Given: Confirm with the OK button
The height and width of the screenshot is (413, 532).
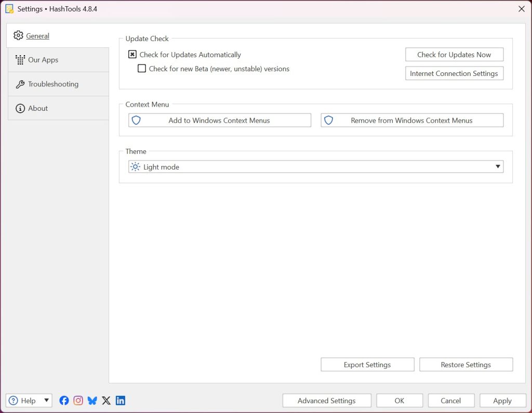Looking at the screenshot, I should pos(400,401).
